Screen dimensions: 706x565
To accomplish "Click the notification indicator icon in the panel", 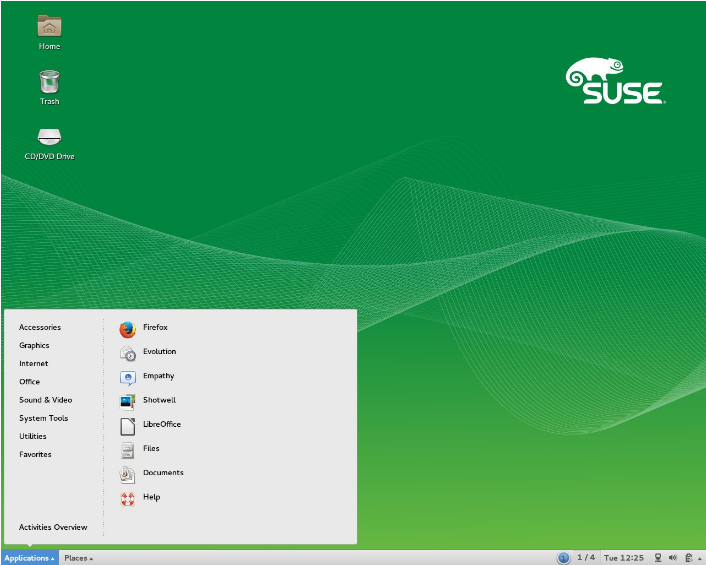I will point(563,558).
